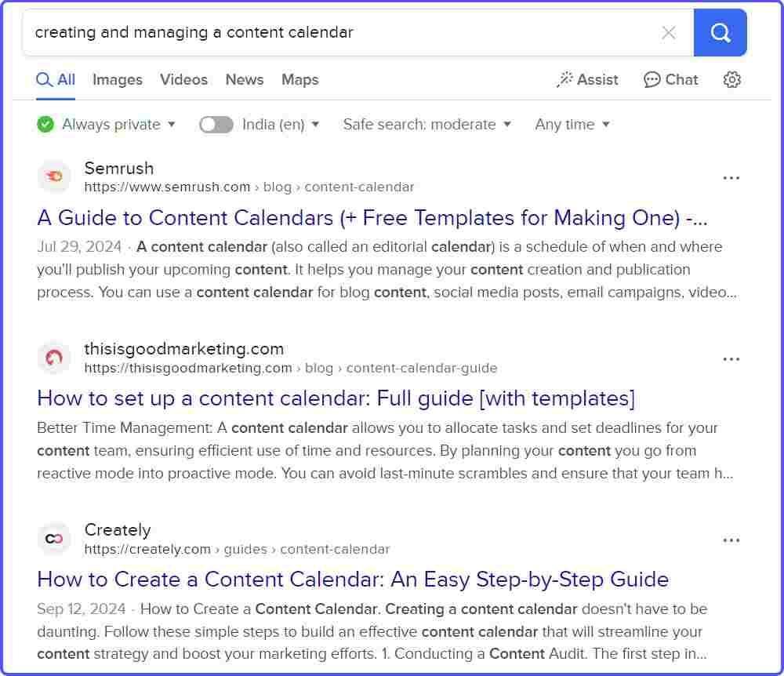Open How to set up a content calendar link
The width and height of the screenshot is (784, 676).
coord(336,398)
